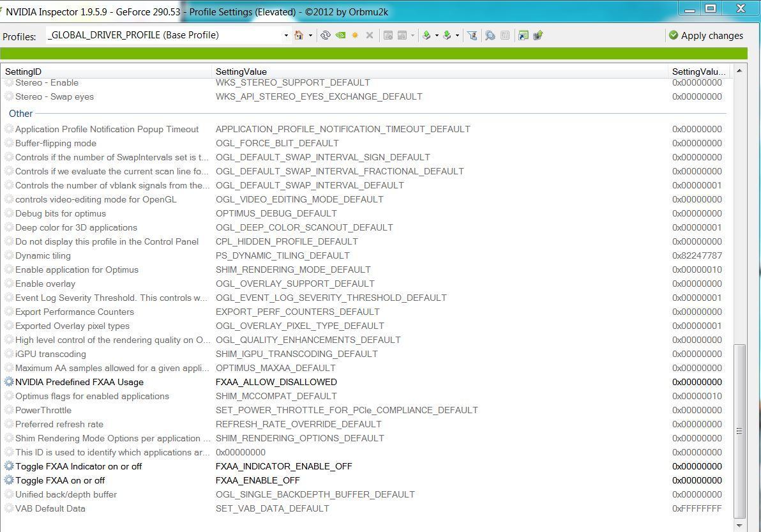Select the Application Profile Notification Popup Timeout row

point(366,129)
